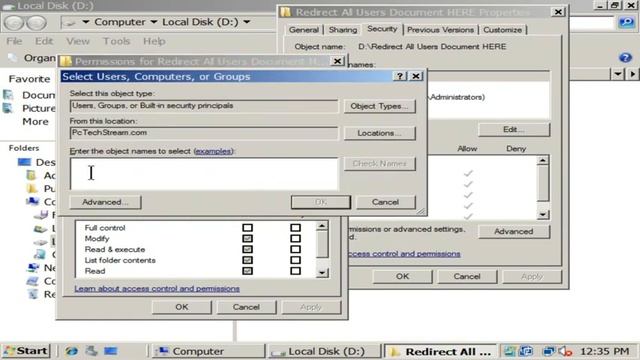640x360 pixels.
Task: Click Advanced button in Properties window
Action: click(x=514, y=231)
